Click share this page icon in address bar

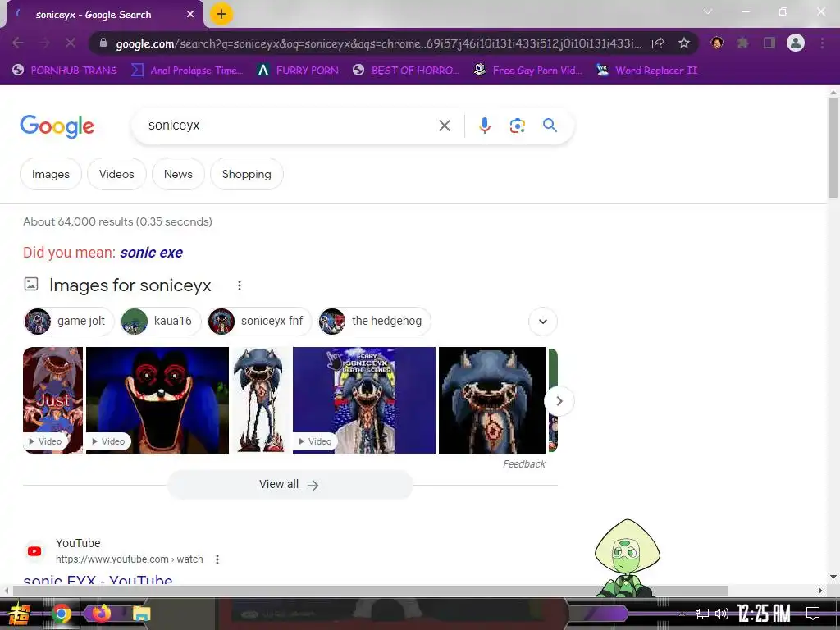(x=658, y=43)
